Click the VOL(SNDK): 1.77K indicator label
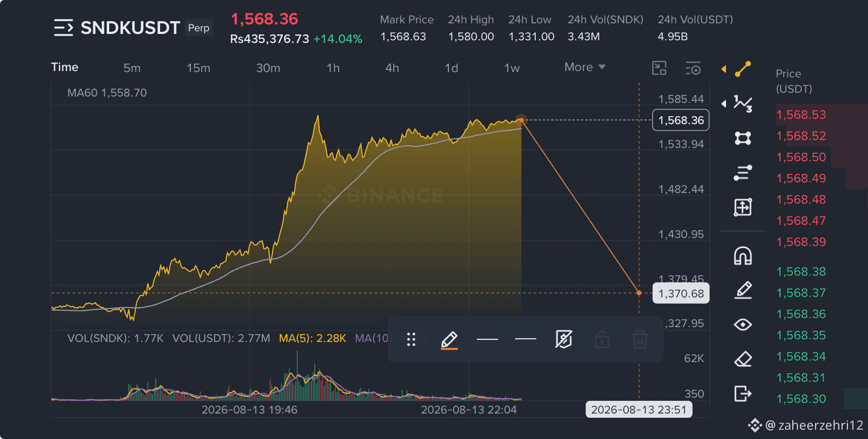The height and width of the screenshot is (439, 868). [x=115, y=338]
